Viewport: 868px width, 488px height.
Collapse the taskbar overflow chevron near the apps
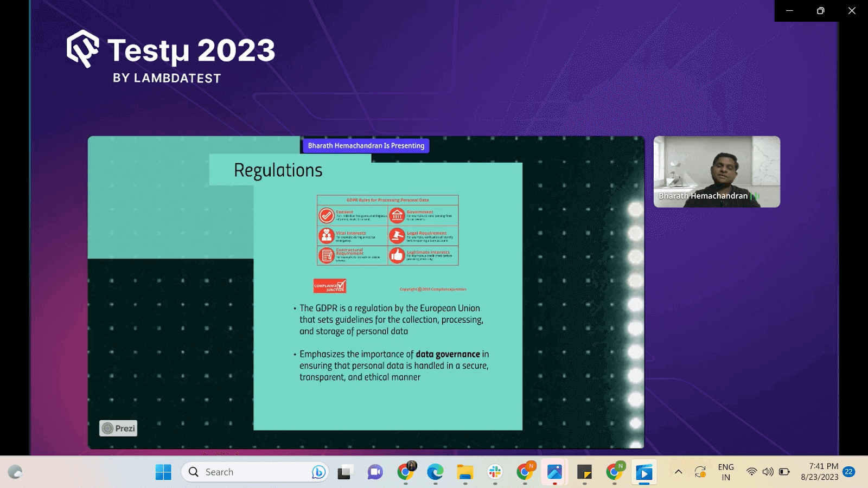tap(679, 472)
